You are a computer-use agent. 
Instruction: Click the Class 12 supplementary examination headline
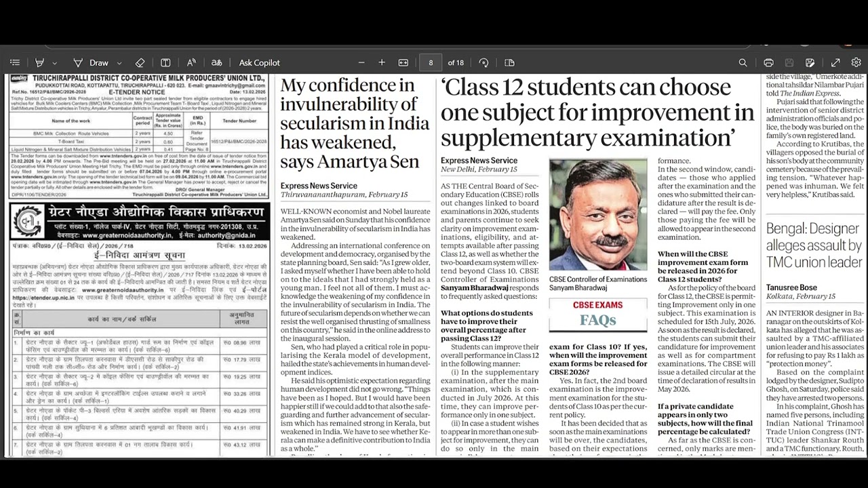coord(597,112)
